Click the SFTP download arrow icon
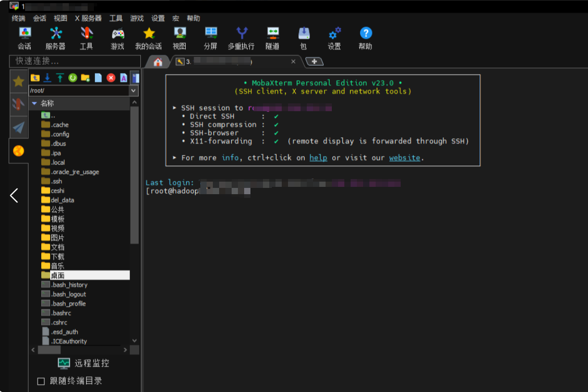Screen dimensions: 588x392 (47, 78)
